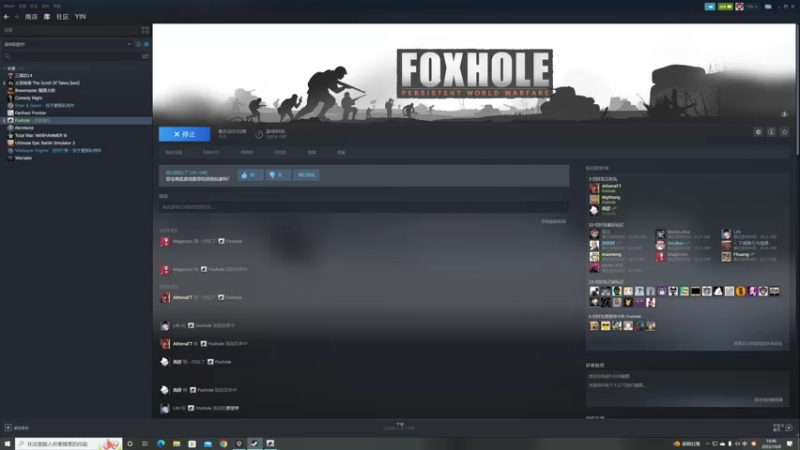The width and height of the screenshot is (800, 450).
Task: Add Foxhole to favorites star icon
Action: point(785,132)
